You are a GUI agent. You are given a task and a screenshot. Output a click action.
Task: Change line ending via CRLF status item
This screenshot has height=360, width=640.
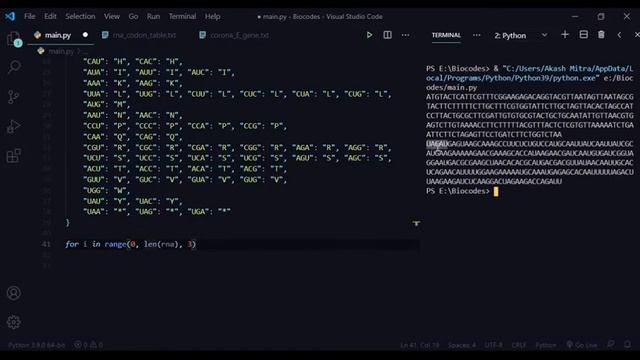click(519, 345)
